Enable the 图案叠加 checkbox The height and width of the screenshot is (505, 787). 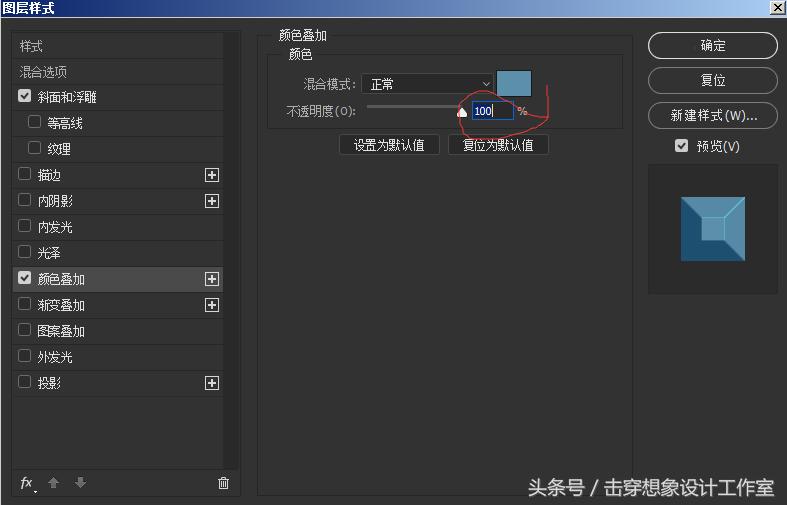pyautogui.click(x=24, y=330)
